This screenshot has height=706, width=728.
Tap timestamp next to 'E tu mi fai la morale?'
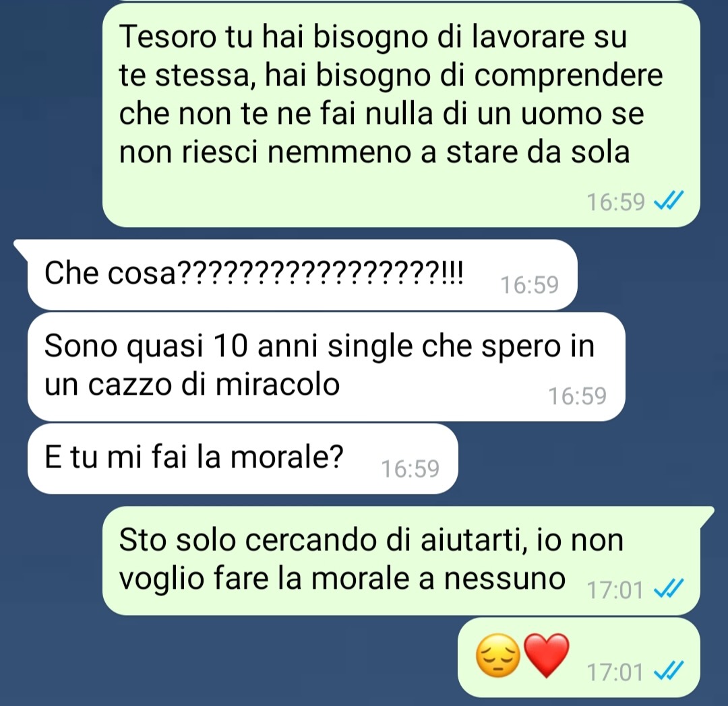[x=410, y=468]
